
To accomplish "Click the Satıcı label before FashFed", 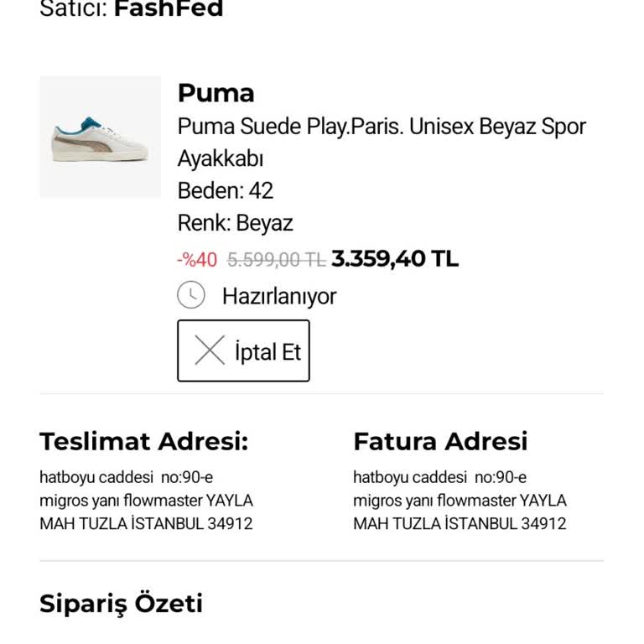I will coord(73,9).
